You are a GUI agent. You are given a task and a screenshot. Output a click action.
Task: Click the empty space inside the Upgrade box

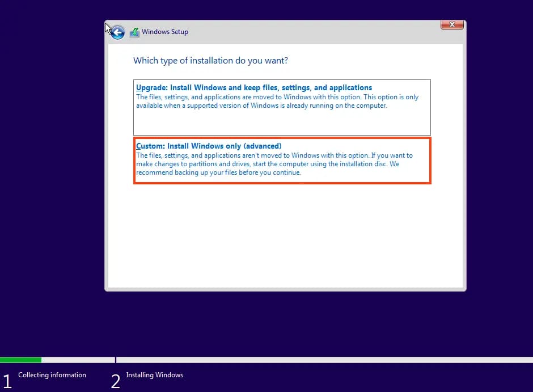tap(281, 123)
